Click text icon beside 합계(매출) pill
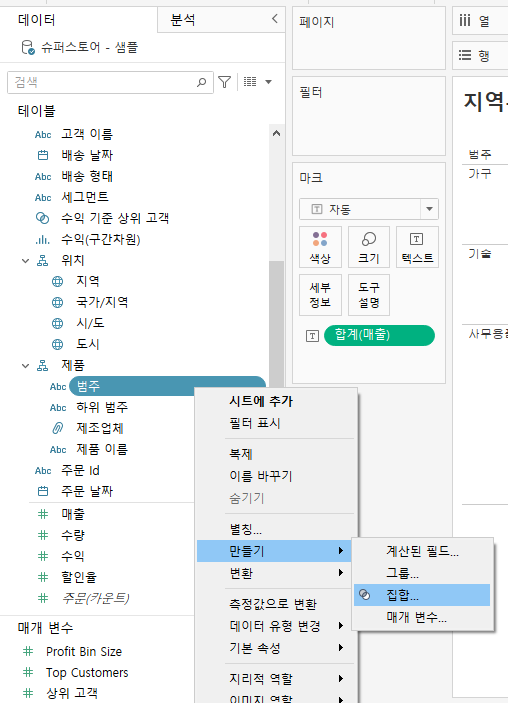 coord(312,336)
